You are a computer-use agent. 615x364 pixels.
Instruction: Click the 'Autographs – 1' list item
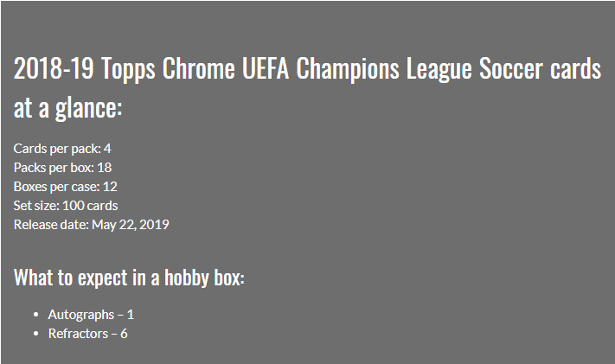[91, 315]
